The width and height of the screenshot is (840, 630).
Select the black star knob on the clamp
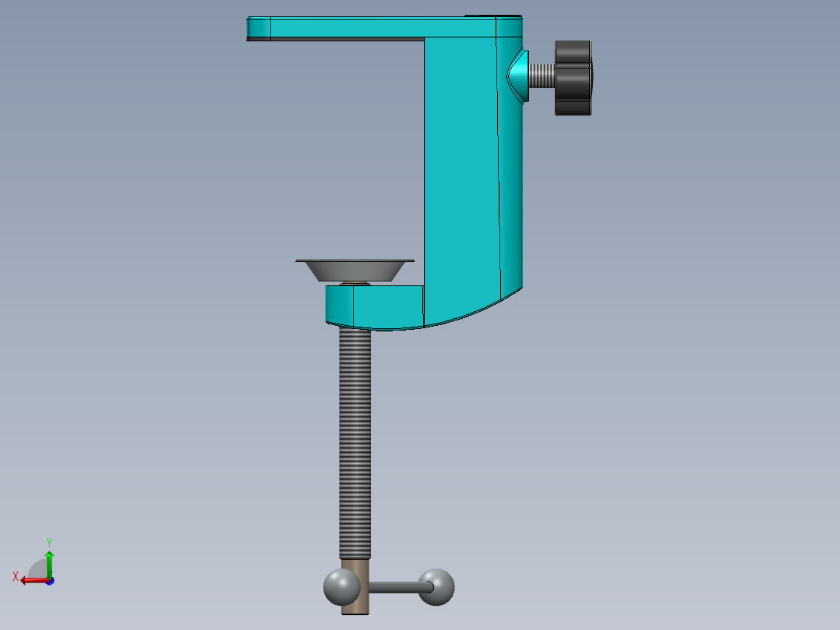pyautogui.click(x=574, y=78)
